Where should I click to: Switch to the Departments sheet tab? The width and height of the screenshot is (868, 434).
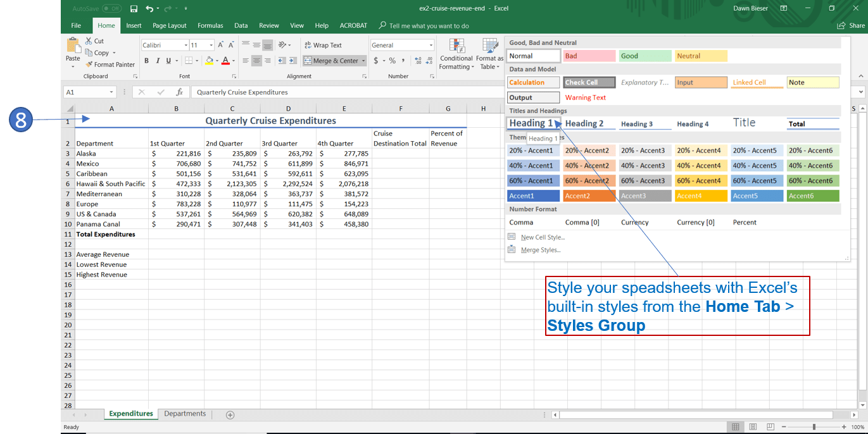[x=185, y=414]
